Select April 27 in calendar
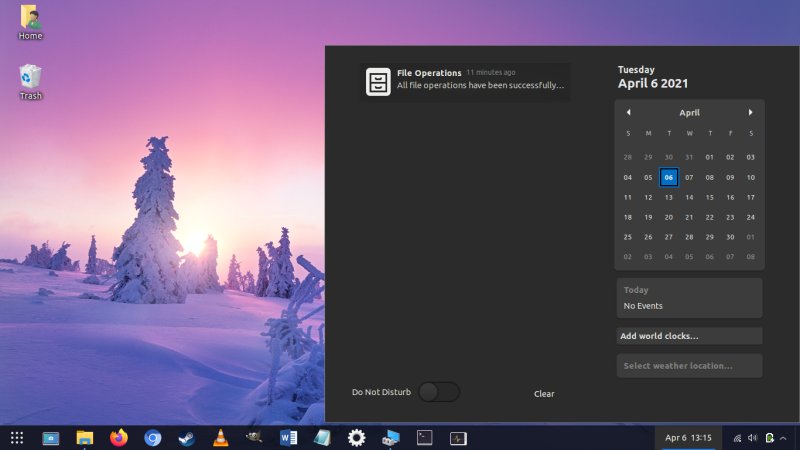 (x=668, y=237)
